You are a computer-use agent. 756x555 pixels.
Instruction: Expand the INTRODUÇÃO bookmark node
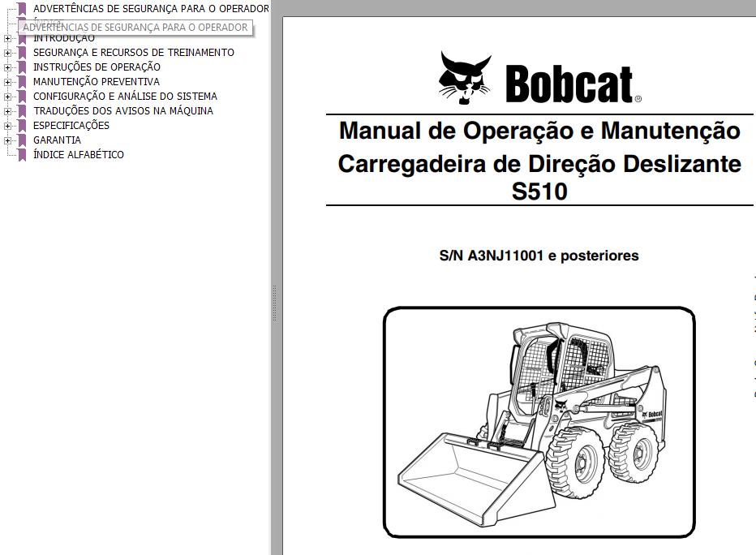(7, 39)
